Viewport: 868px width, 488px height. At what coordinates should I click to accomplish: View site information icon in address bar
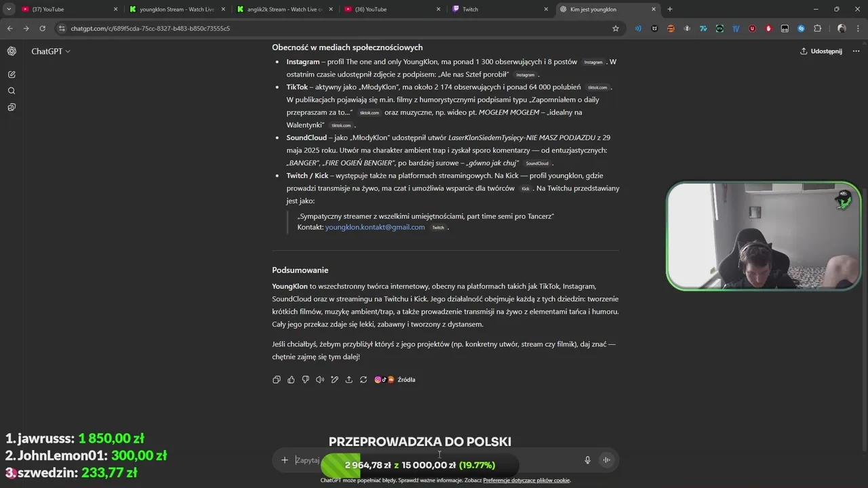click(x=62, y=28)
